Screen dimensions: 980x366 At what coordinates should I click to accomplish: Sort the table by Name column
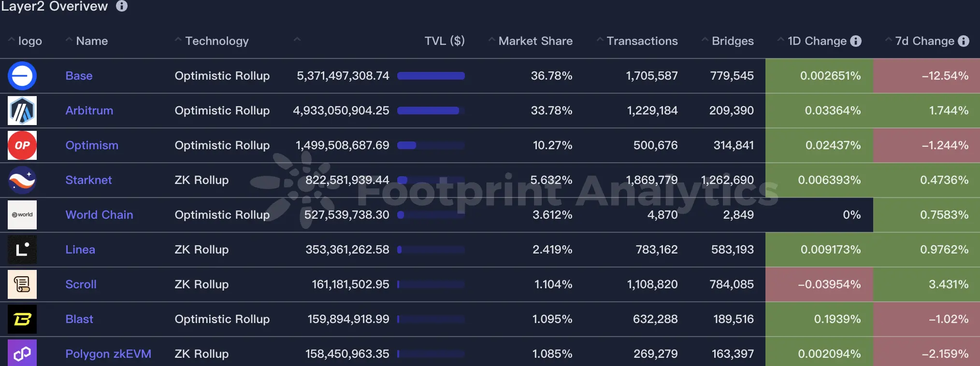pyautogui.click(x=91, y=41)
